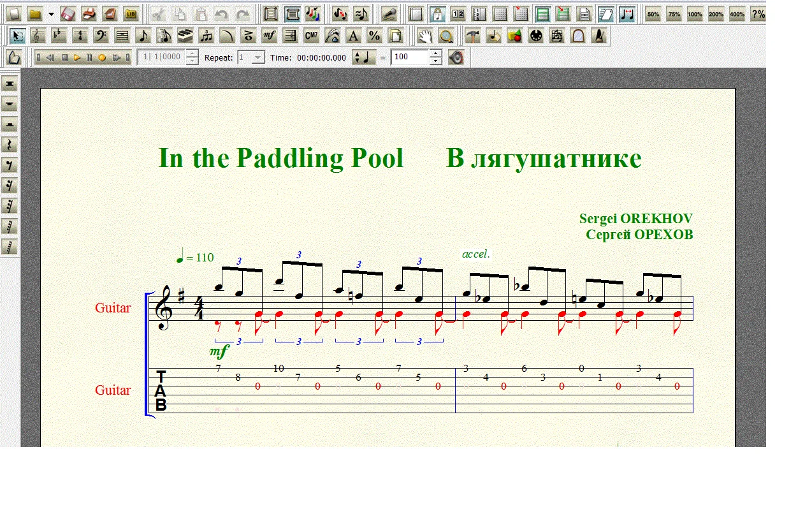Image resolution: width=812 pixels, height=521 pixels.
Task: Set zoom to 50%
Action: [653, 13]
